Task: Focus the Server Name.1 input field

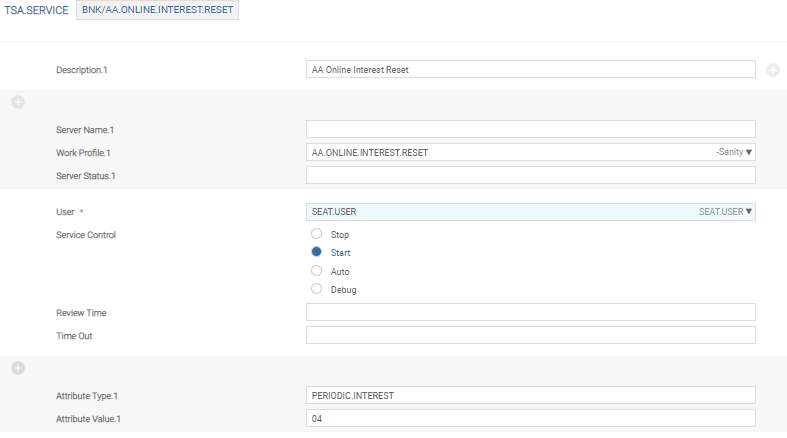Action: [530, 129]
